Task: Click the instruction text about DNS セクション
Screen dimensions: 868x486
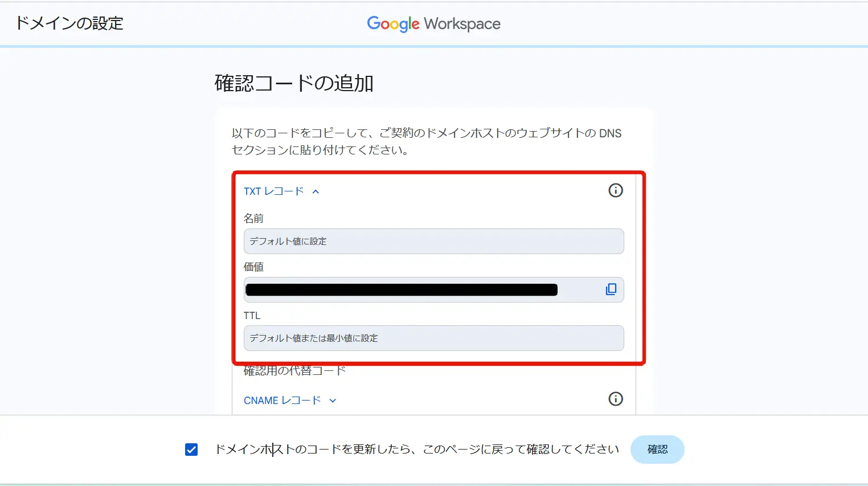Action: [427, 142]
